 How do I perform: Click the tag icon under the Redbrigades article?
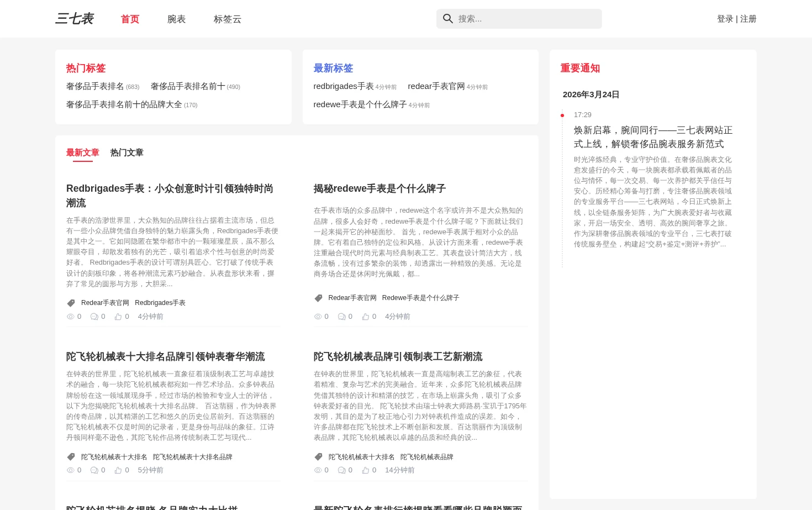click(x=71, y=303)
